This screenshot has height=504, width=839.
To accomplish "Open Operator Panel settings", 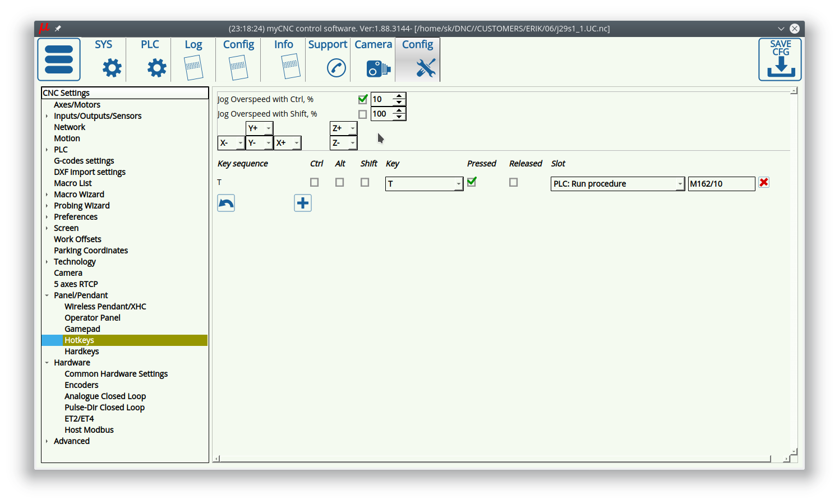I will tap(93, 318).
